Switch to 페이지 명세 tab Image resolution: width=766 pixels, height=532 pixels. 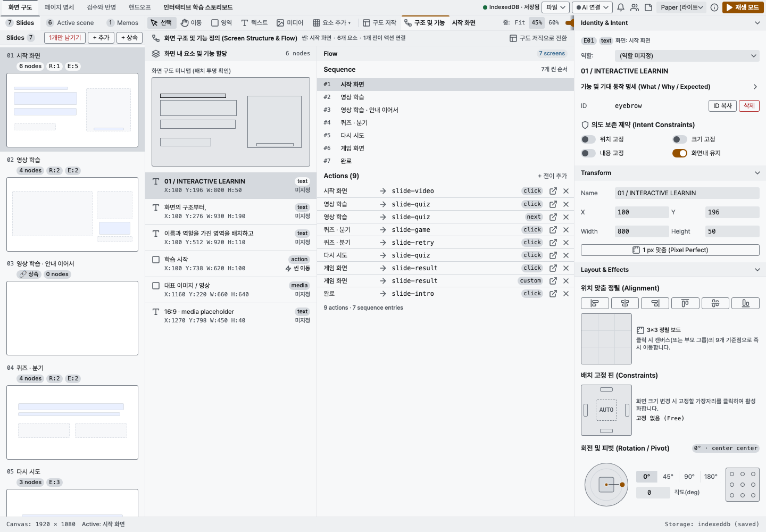(60, 7)
